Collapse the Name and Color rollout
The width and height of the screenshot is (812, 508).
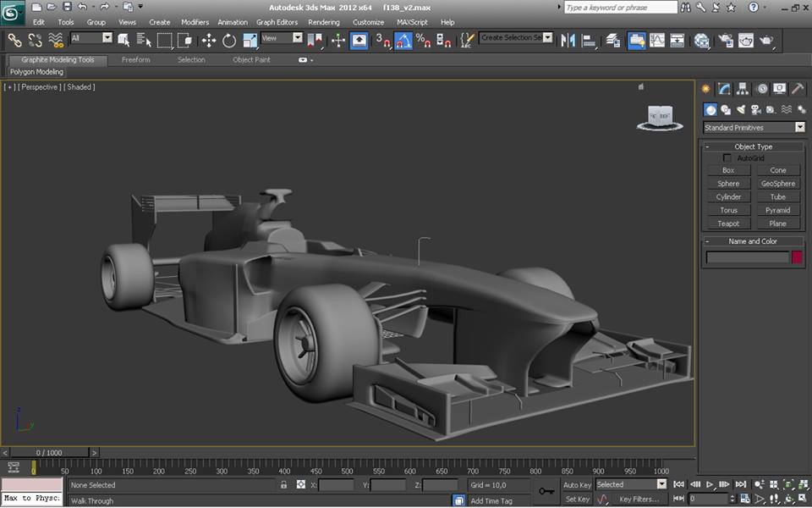(x=754, y=241)
